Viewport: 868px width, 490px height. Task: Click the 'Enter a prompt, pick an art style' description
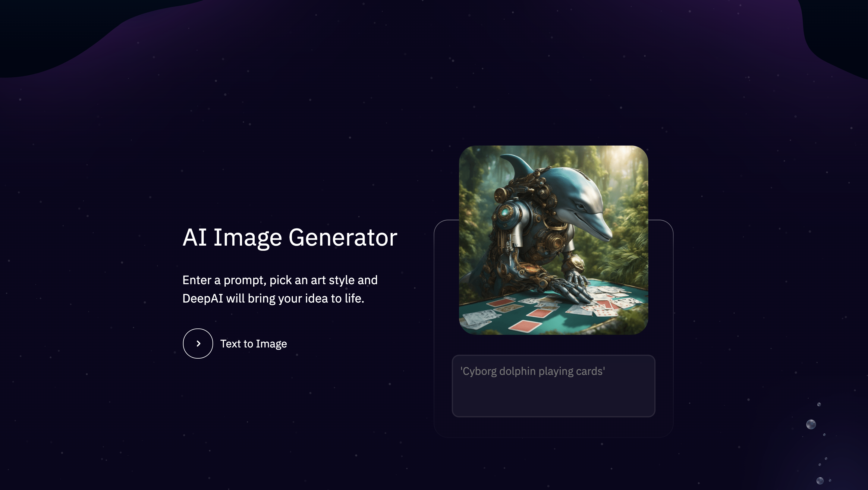tap(280, 289)
